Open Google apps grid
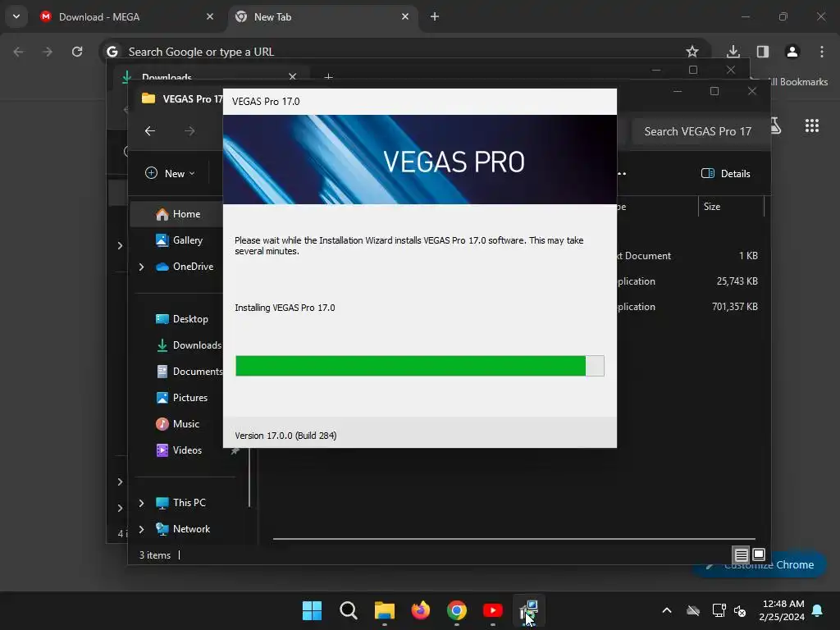 tap(812, 126)
